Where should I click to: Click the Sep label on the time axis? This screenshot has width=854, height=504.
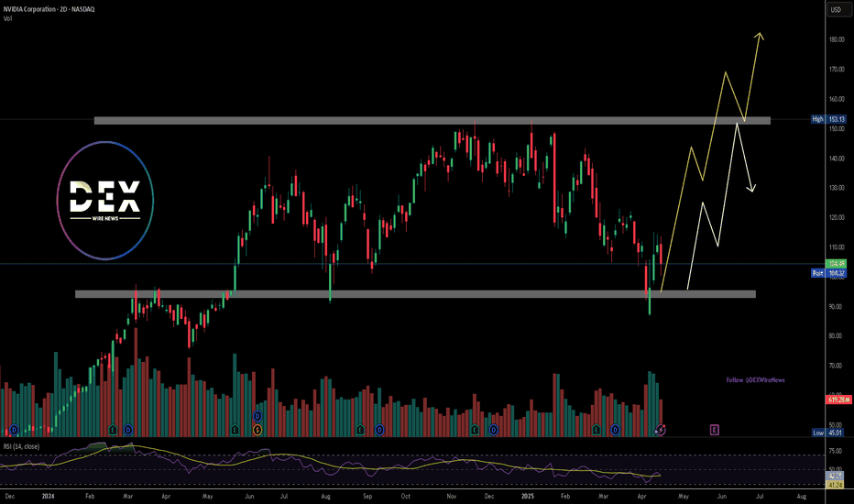coord(367,497)
